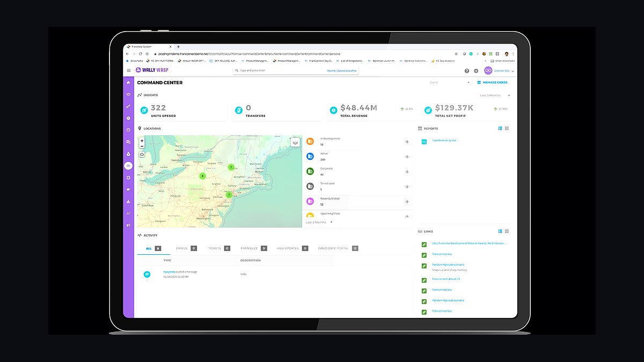This screenshot has height=362, width=644.
Task: Open the 1851 Franchise Development Website Awards link
Action: click(x=470, y=243)
